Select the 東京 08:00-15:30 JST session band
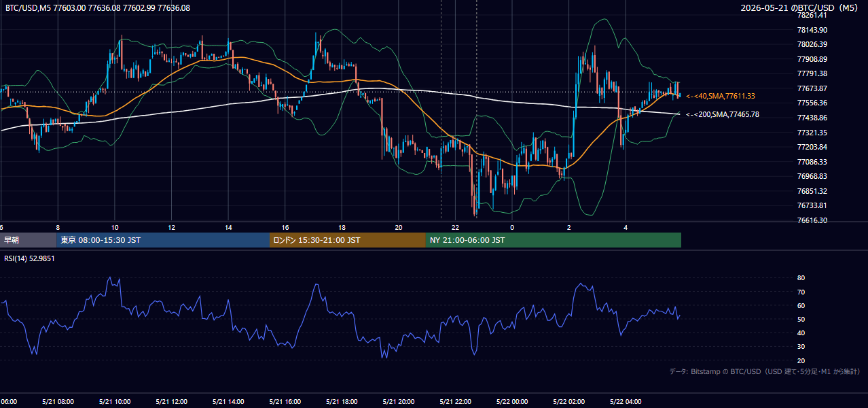 click(163, 240)
